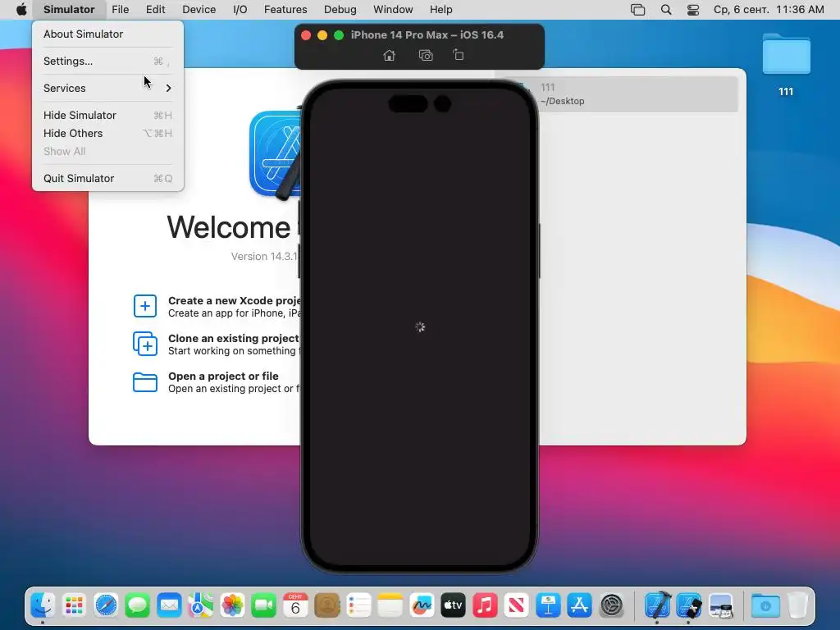The image size is (840, 630).
Task: Click the clone project icon
Action: 145,344
